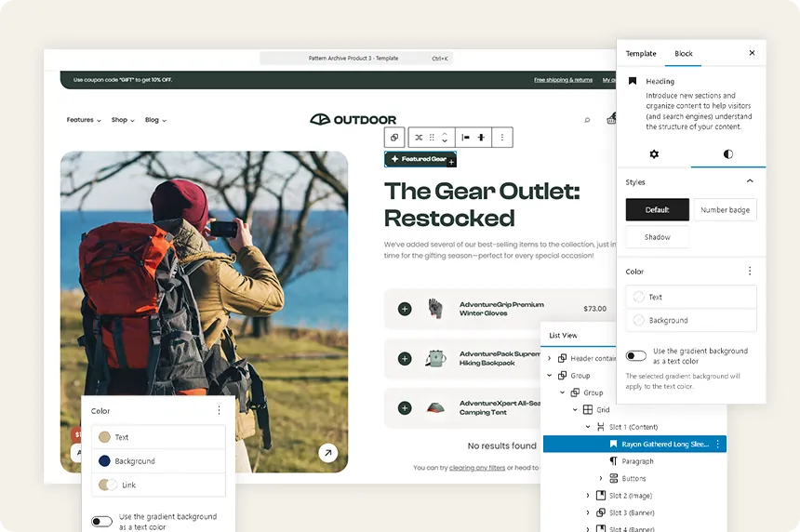Image resolution: width=800 pixels, height=532 pixels.
Task: Open the Blog dropdown menu
Action: pyautogui.click(x=155, y=120)
